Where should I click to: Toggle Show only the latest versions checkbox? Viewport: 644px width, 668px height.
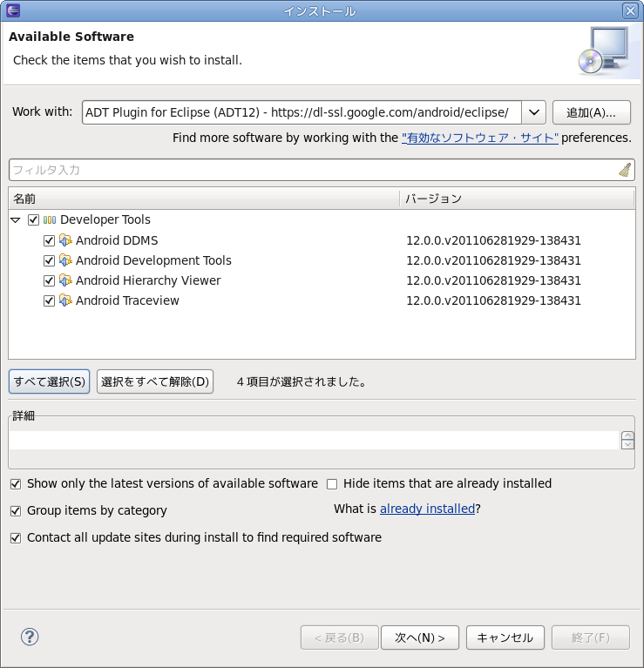[16, 484]
